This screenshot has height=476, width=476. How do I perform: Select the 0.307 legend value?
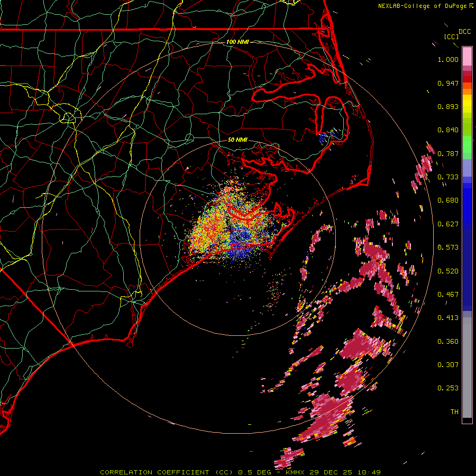[x=448, y=365]
